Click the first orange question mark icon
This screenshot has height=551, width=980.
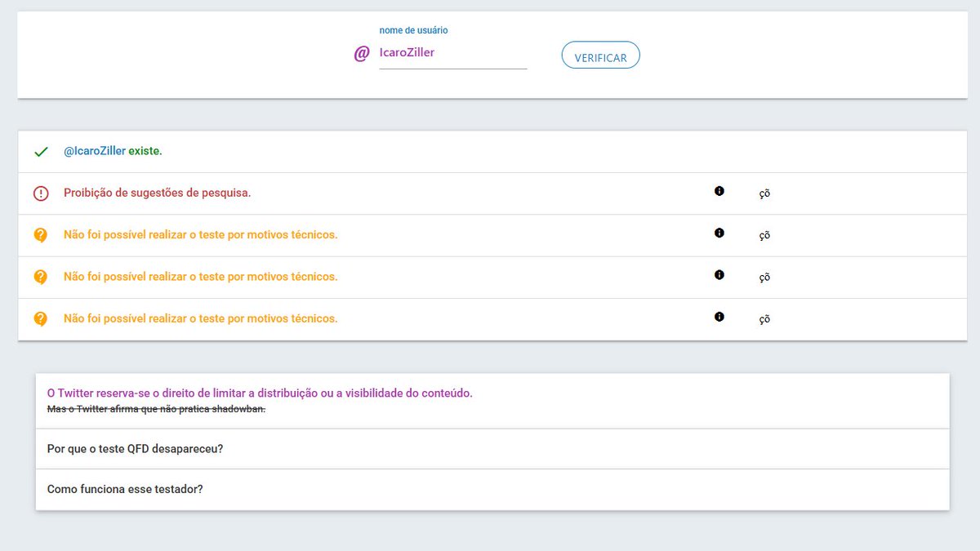tap(41, 235)
